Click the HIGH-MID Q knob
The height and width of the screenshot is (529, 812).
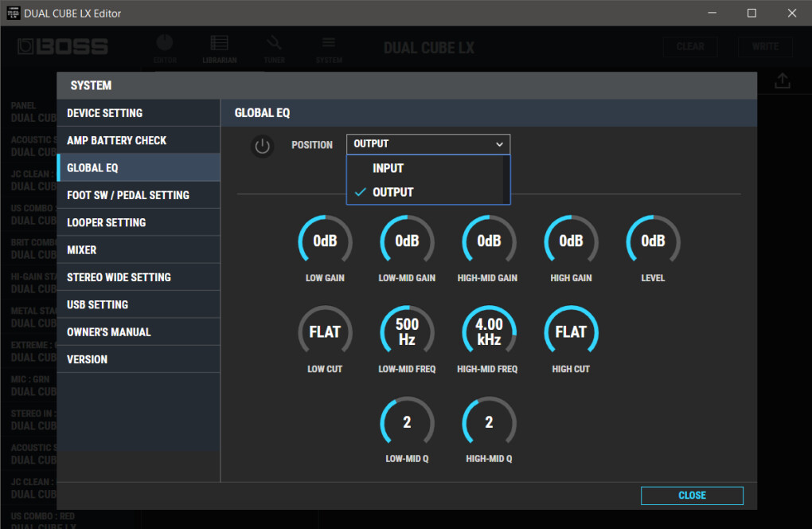[x=489, y=422]
